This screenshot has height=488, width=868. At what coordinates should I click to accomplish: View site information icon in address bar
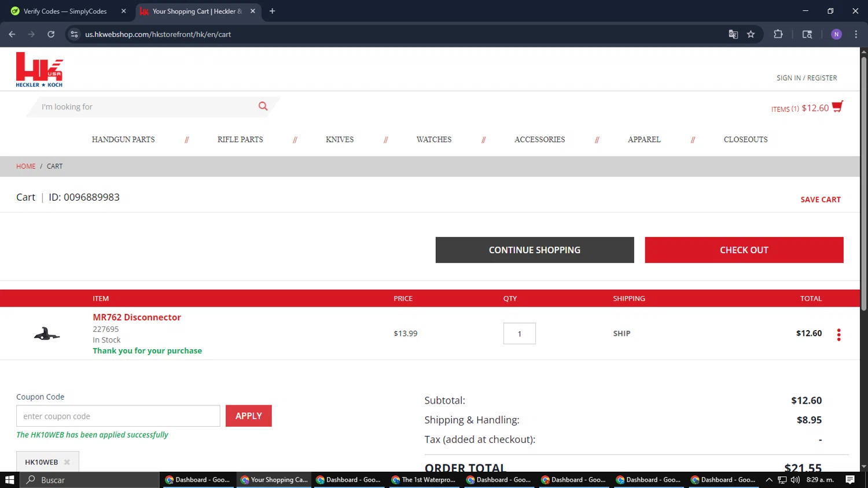74,34
